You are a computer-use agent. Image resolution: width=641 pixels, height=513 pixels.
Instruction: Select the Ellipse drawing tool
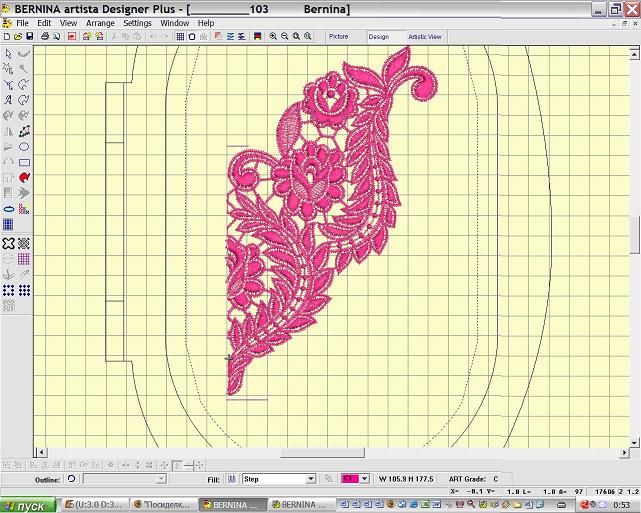click(x=24, y=146)
